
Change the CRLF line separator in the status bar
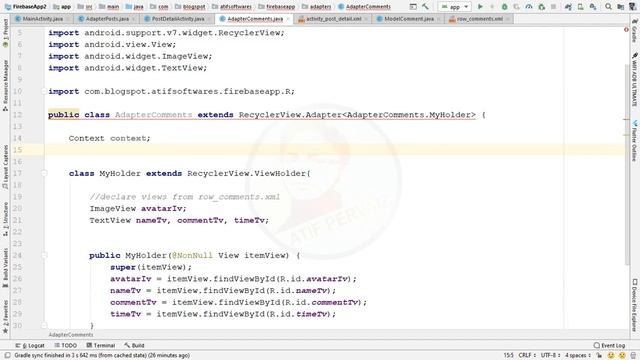coord(527,356)
